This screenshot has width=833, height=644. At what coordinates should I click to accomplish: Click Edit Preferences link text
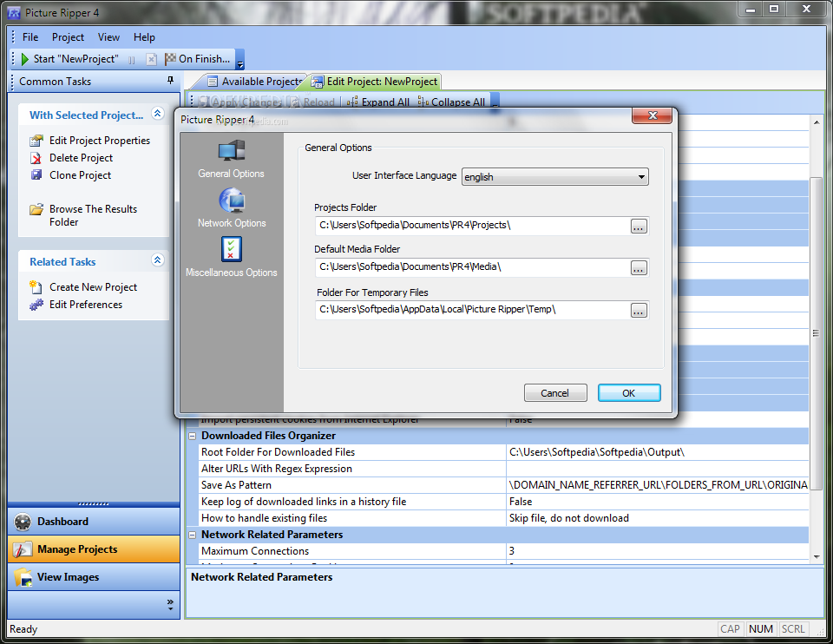point(86,305)
